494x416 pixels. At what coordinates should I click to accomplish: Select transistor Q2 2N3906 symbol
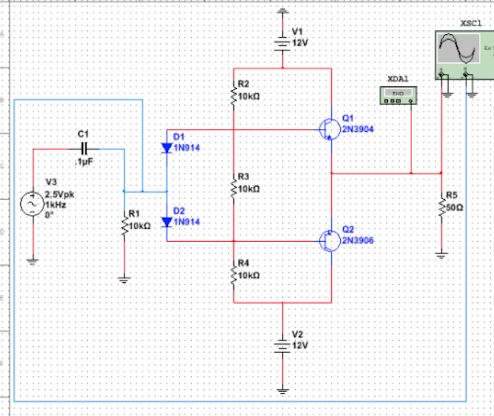pos(330,241)
